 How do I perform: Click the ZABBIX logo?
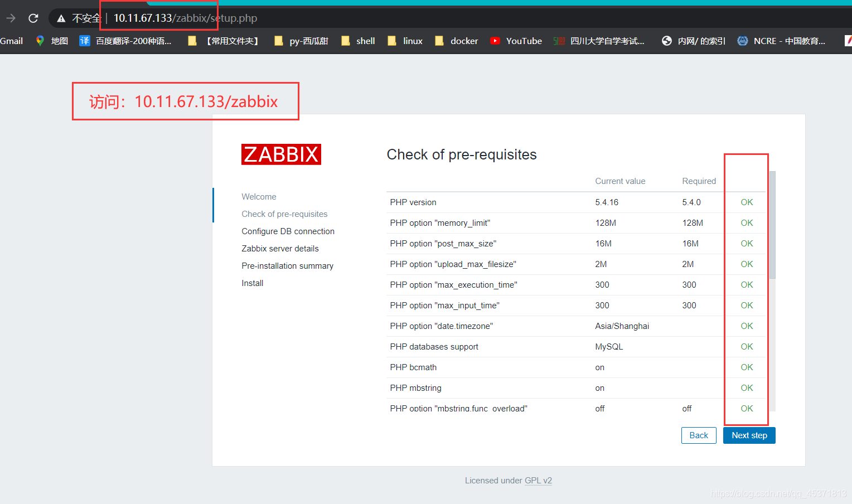point(281,154)
